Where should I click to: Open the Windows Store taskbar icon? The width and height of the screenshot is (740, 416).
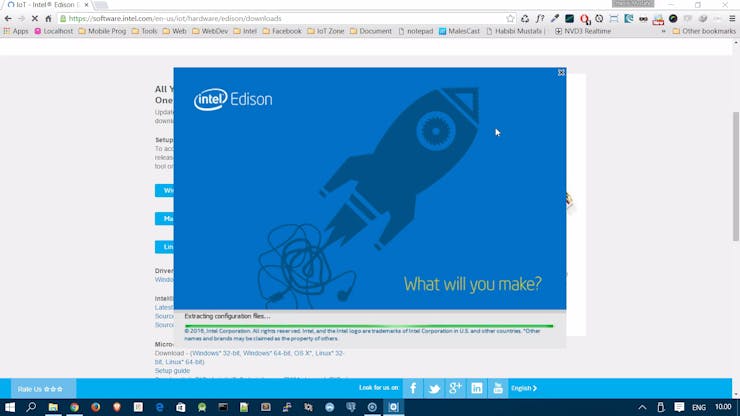(x=181, y=407)
